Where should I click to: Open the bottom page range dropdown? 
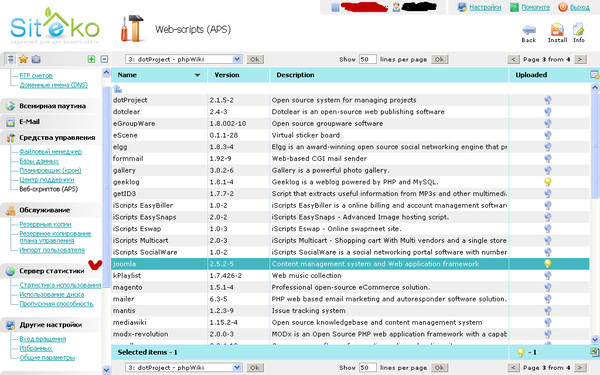coord(184,367)
